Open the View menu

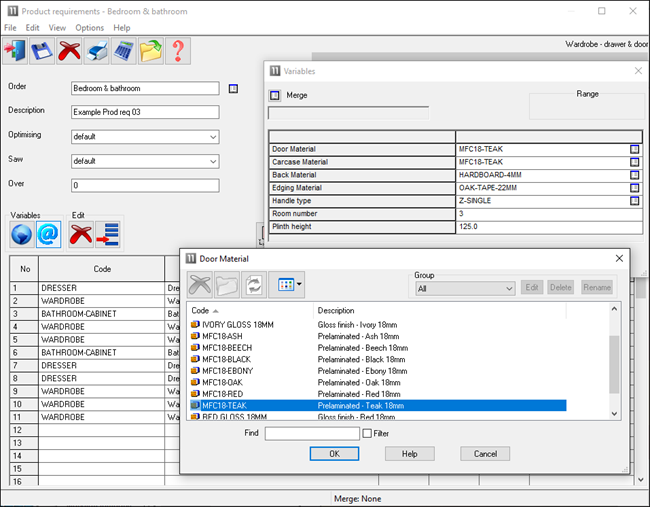[x=57, y=28]
